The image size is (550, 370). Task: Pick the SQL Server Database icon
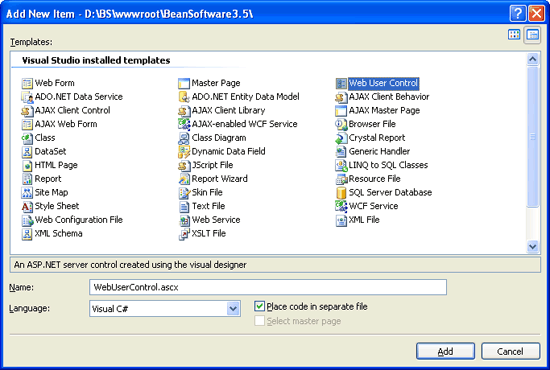pyautogui.click(x=341, y=193)
